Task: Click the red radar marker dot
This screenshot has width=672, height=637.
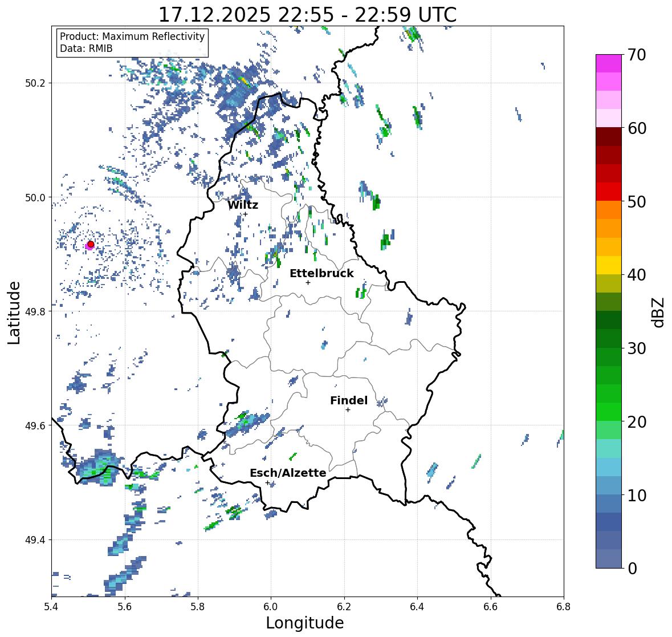Action: (x=91, y=244)
